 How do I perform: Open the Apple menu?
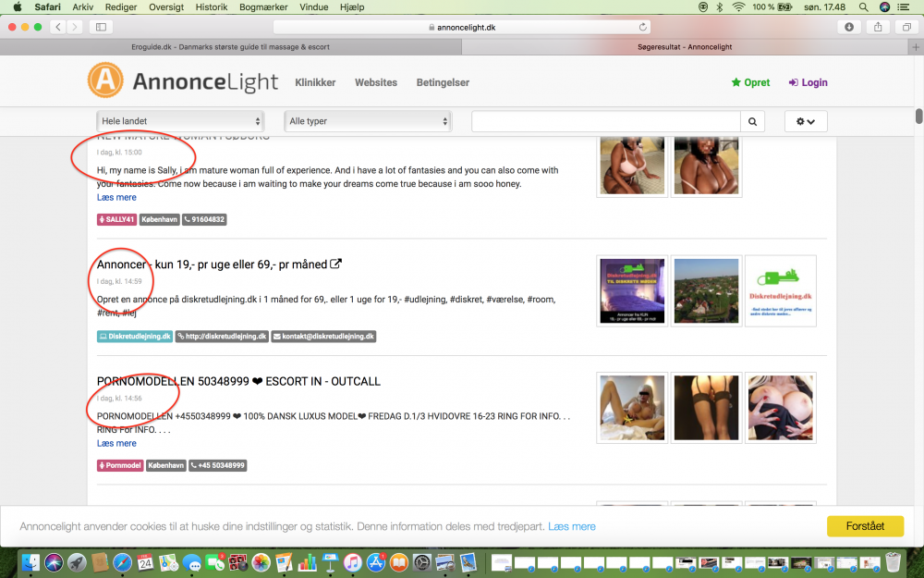pyautogui.click(x=17, y=7)
